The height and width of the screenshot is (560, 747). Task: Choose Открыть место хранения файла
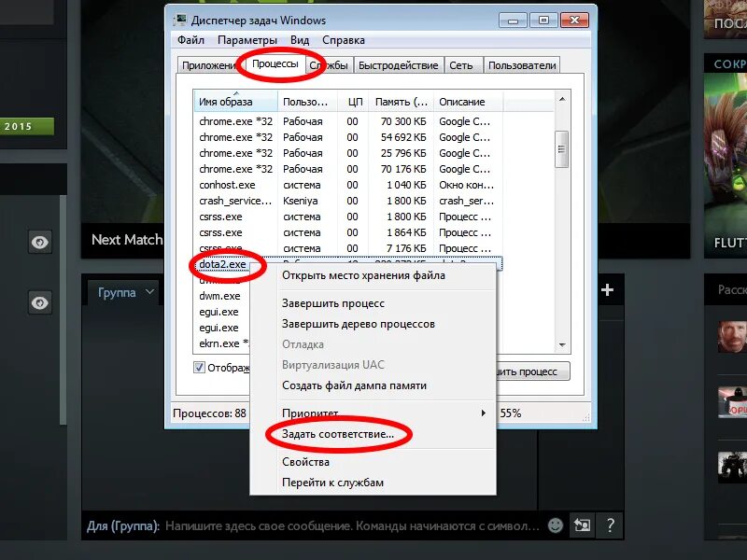pos(363,275)
